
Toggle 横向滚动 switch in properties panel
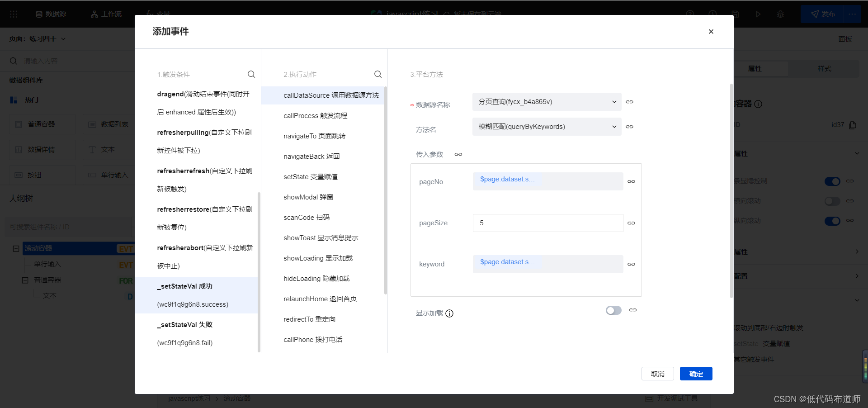coord(832,201)
